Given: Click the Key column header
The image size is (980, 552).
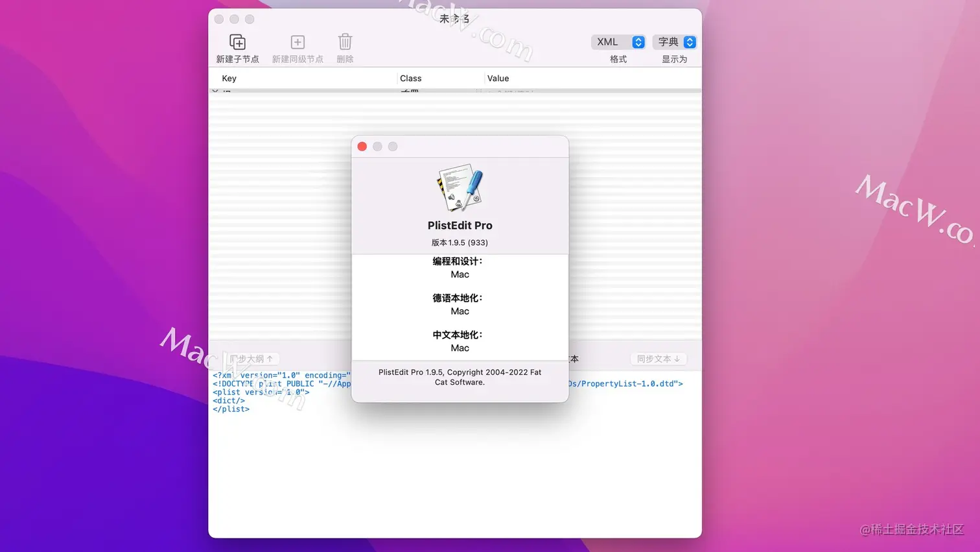Looking at the screenshot, I should pyautogui.click(x=229, y=78).
